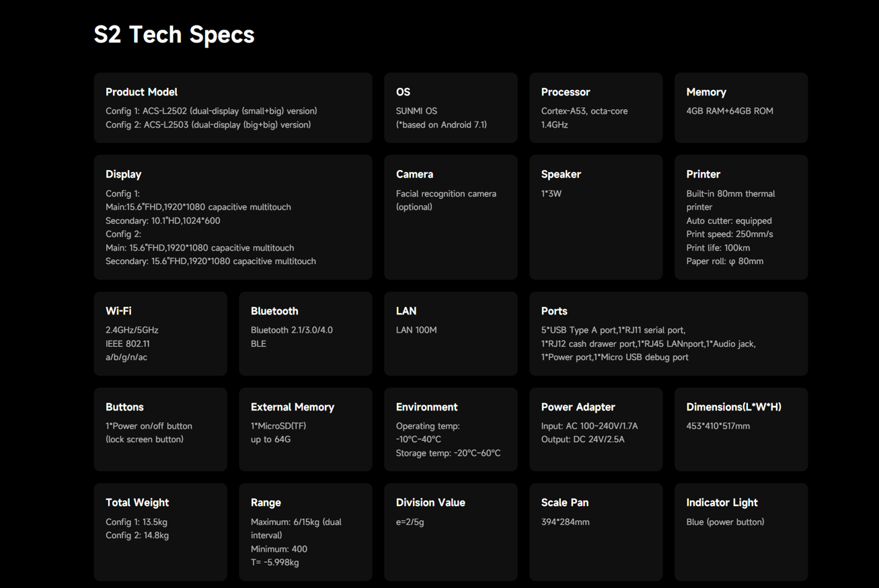Click the Bluetooth spec card
Image resolution: width=879 pixels, height=588 pixels.
coord(305,333)
